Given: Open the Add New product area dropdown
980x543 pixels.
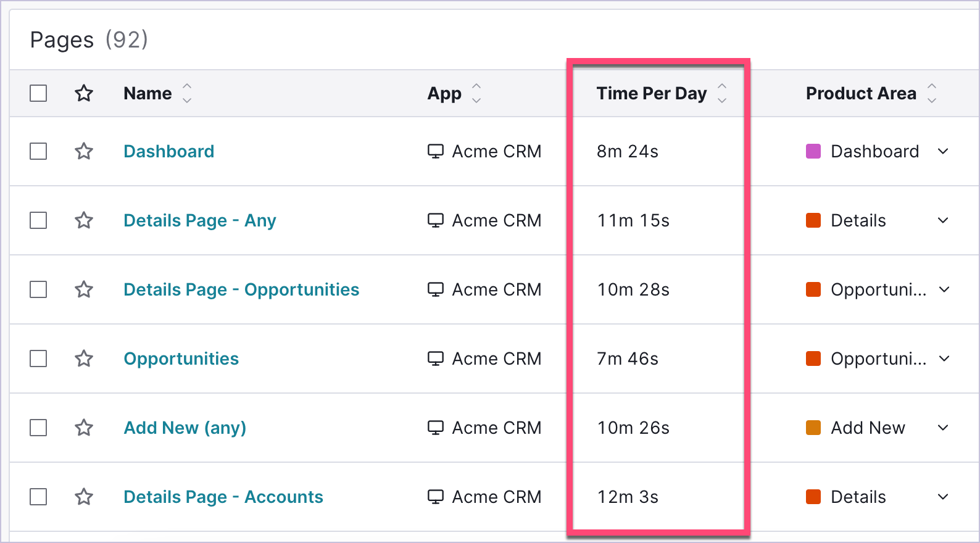Looking at the screenshot, I should pos(943,428).
